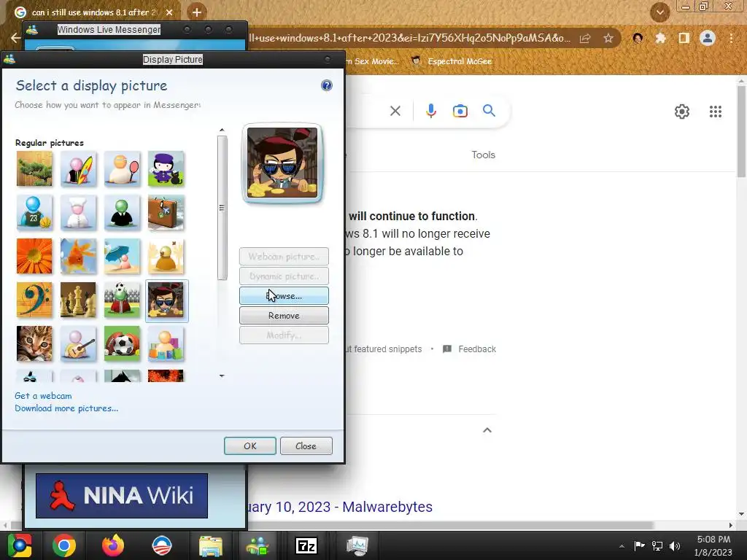Click Close in Display Picture dialog
The image size is (747, 560).
tap(306, 446)
